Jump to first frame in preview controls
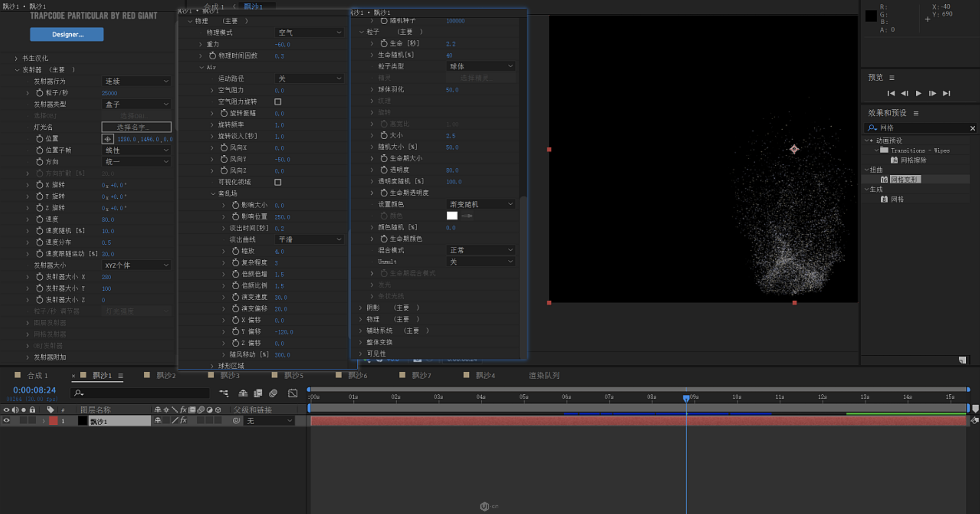 click(891, 94)
